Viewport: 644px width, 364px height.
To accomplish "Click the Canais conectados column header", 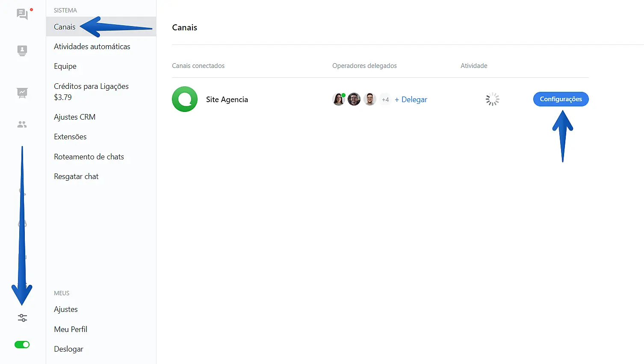I will coord(198,66).
